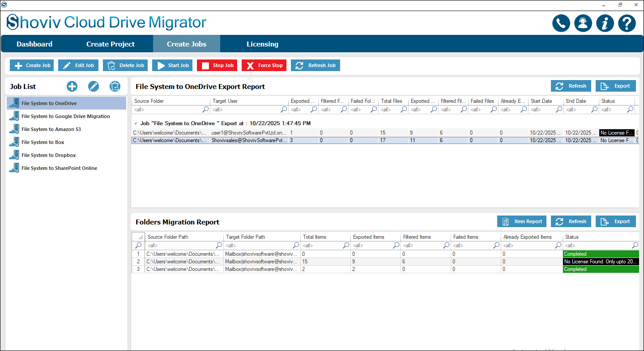The width and height of the screenshot is (644, 351).
Task: Select File System to Dropbox job
Action: point(66,155)
